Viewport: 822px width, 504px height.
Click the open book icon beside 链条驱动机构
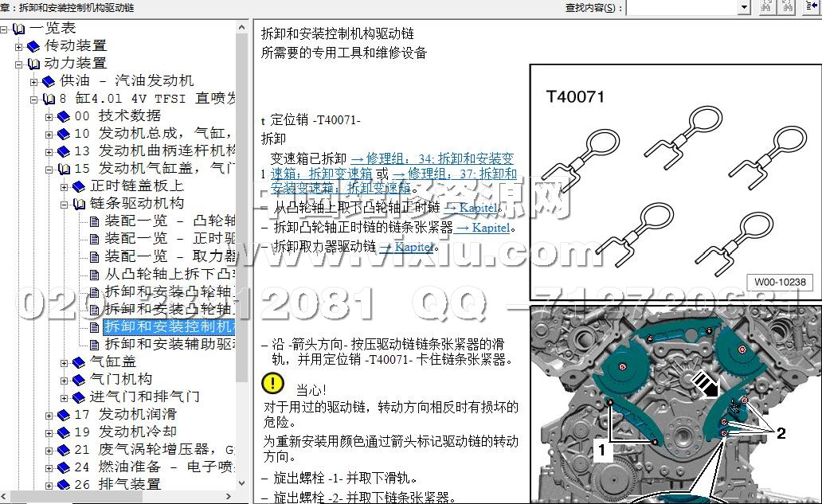coord(79,204)
